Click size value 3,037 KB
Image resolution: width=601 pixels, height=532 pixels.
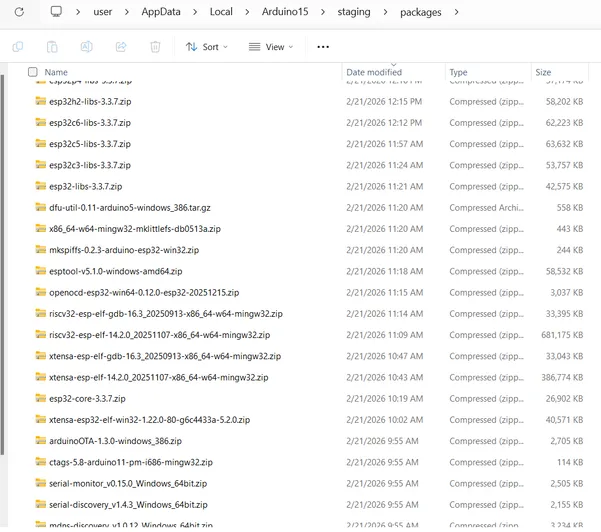point(567,292)
